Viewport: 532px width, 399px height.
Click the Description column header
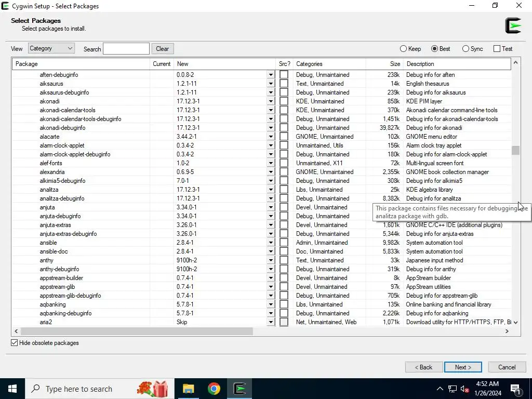[x=457, y=64]
